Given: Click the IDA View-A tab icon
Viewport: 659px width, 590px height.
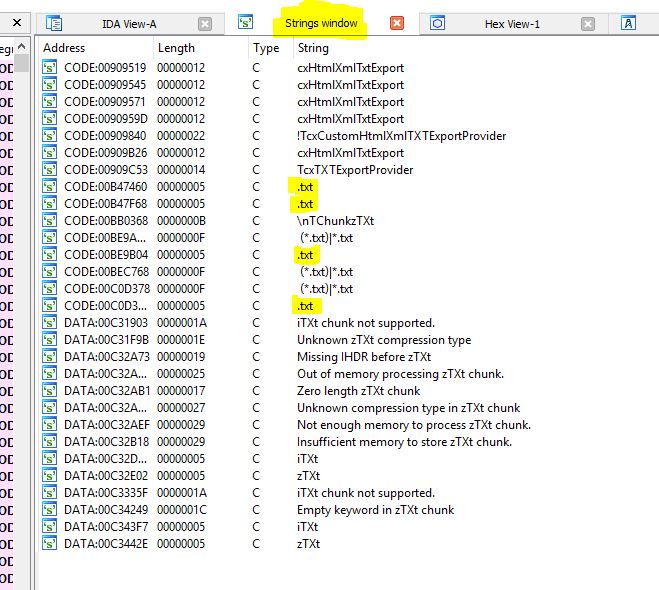Looking at the screenshot, I should tap(55, 23).
